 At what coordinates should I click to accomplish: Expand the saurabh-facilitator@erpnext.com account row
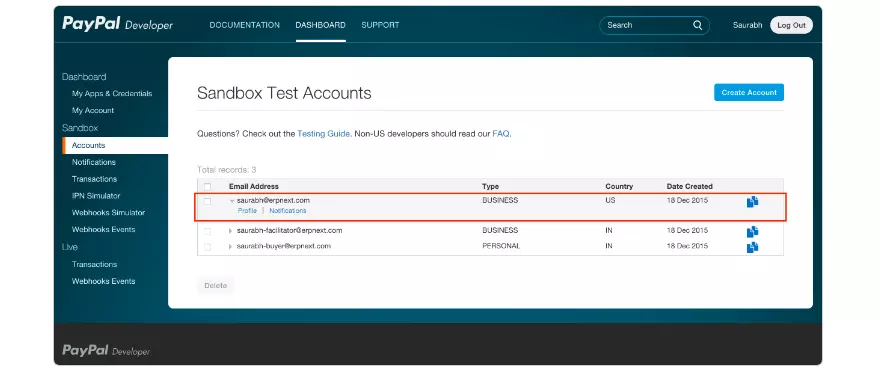(x=230, y=231)
